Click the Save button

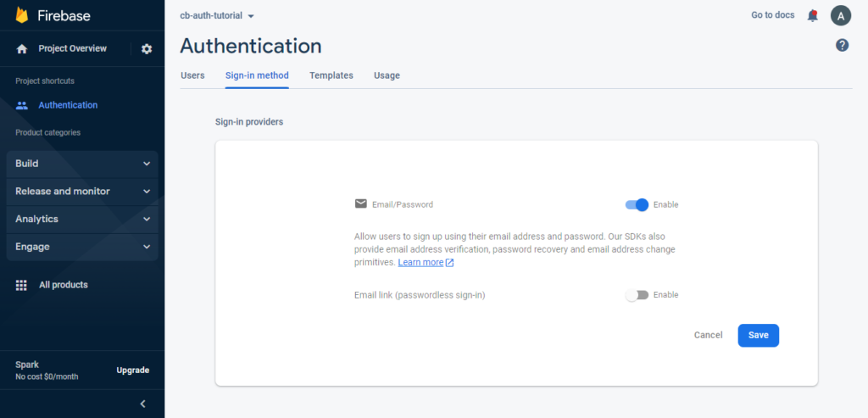pyautogui.click(x=759, y=336)
